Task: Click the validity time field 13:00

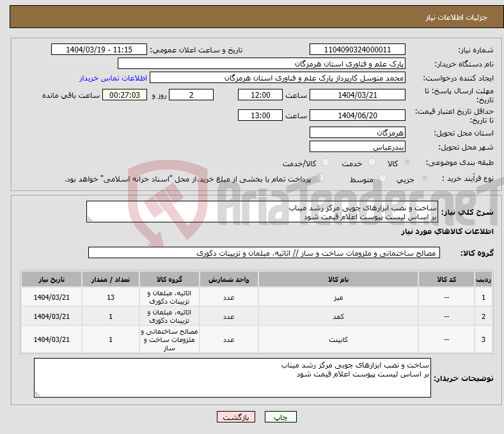Action: coord(260,115)
